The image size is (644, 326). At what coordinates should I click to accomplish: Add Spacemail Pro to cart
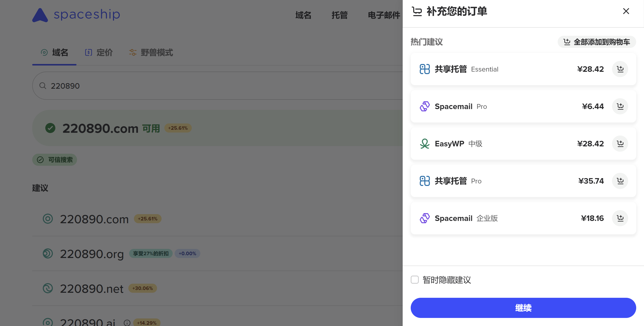(x=620, y=106)
